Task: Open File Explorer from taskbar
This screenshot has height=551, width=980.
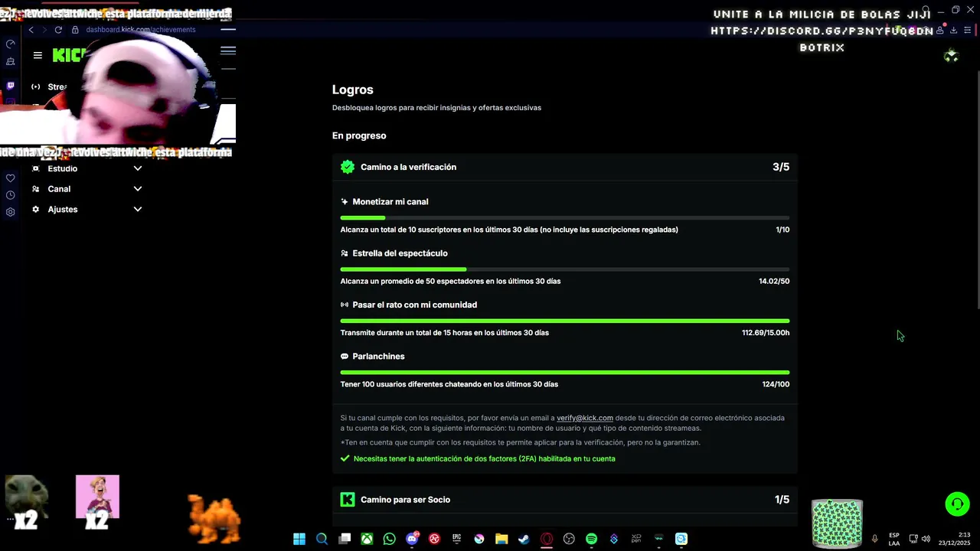Action: point(501,539)
